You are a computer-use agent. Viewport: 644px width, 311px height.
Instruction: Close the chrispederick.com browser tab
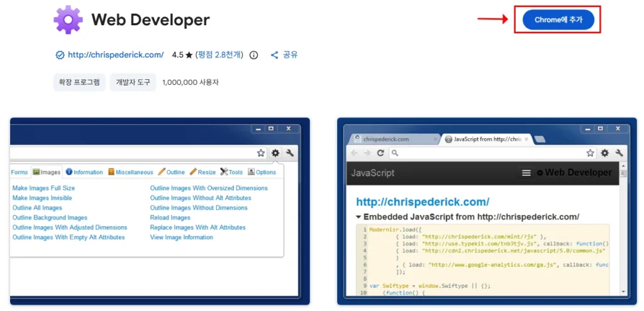[x=435, y=139]
